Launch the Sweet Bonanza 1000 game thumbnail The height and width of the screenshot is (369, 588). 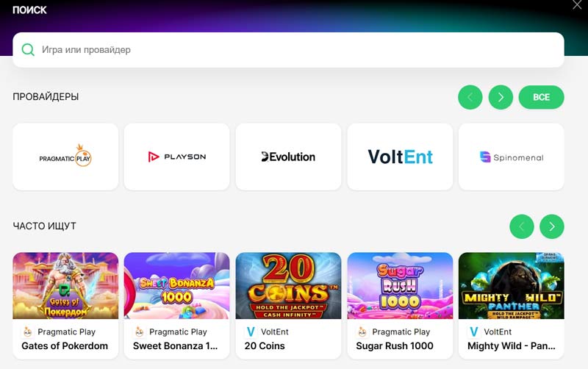[x=176, y=286]
